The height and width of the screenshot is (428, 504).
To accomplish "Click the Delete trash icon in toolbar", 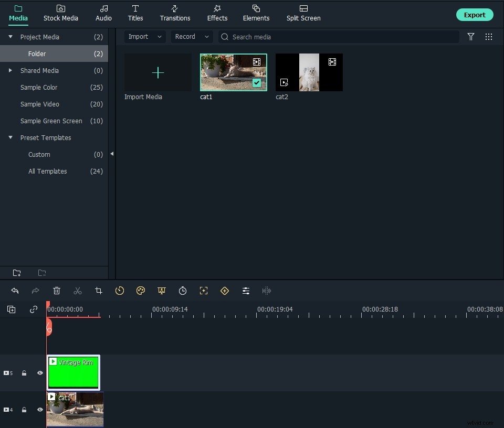I will click(x=57, y=291).
